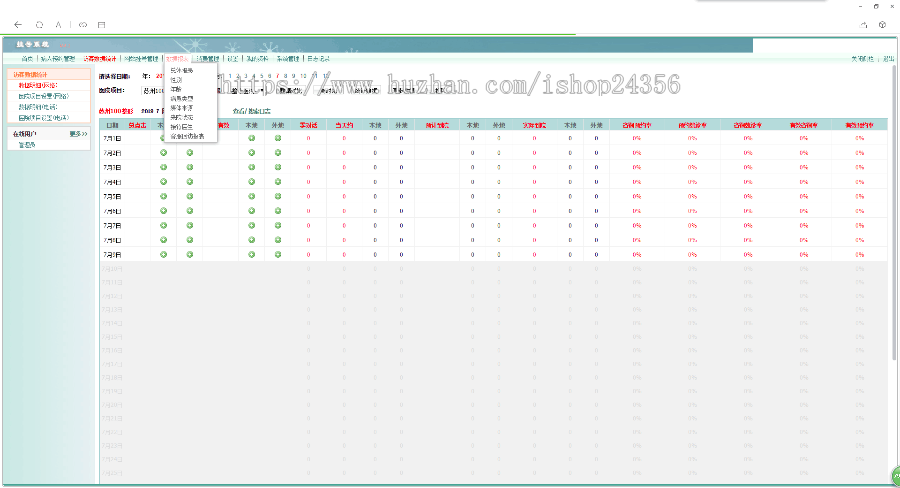Click second green plus icon in 7月9日 row

point(189,254)
